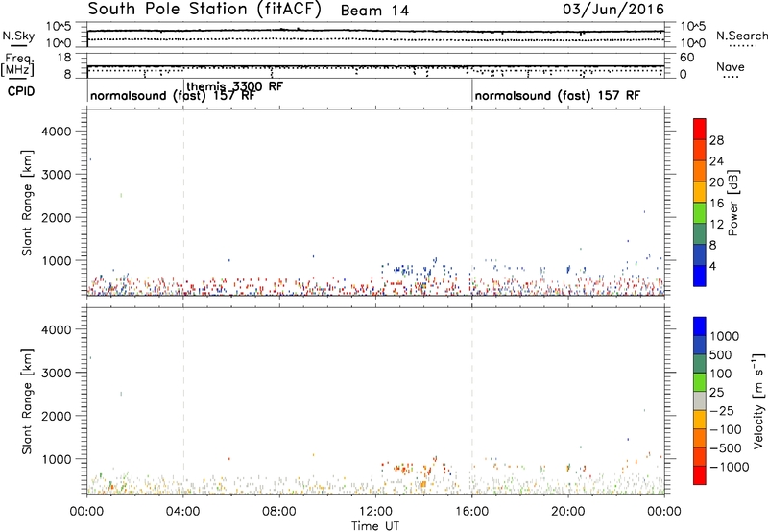Click the 'Beam 14' label
The image size is (768, 532).
click(x=374, y=11)
